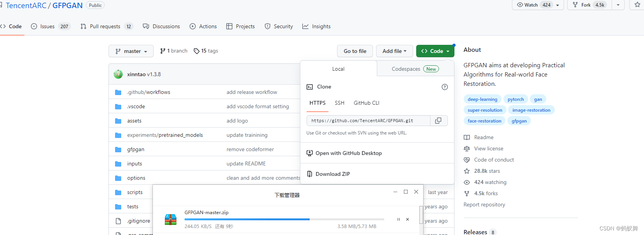Click the assets folder icon

coord(118,121)
